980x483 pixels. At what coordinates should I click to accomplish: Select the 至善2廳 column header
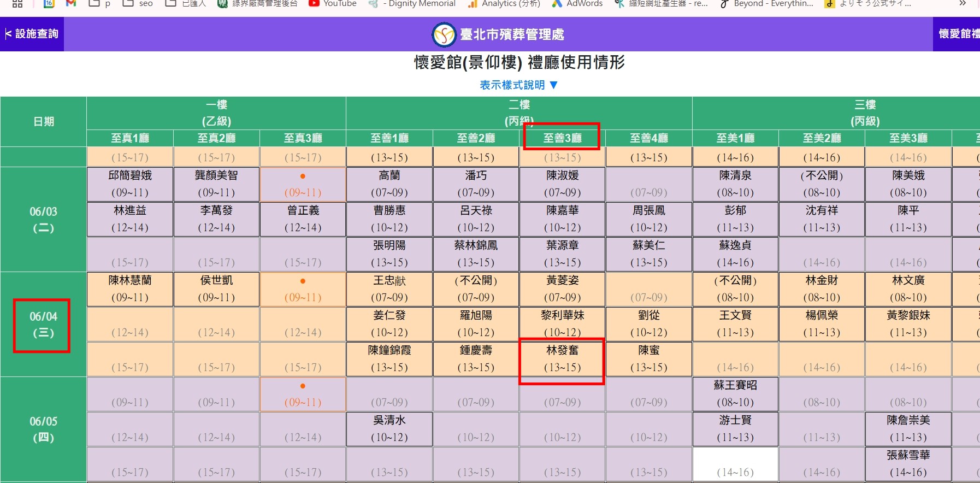(476, 138)
